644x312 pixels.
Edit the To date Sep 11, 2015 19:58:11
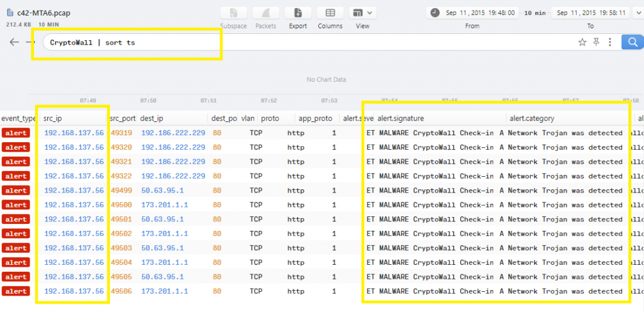click(591, 13)
